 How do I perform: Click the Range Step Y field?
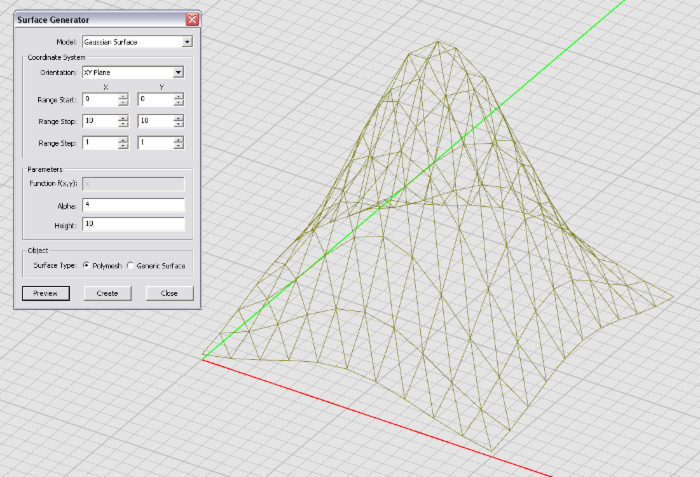154,143
